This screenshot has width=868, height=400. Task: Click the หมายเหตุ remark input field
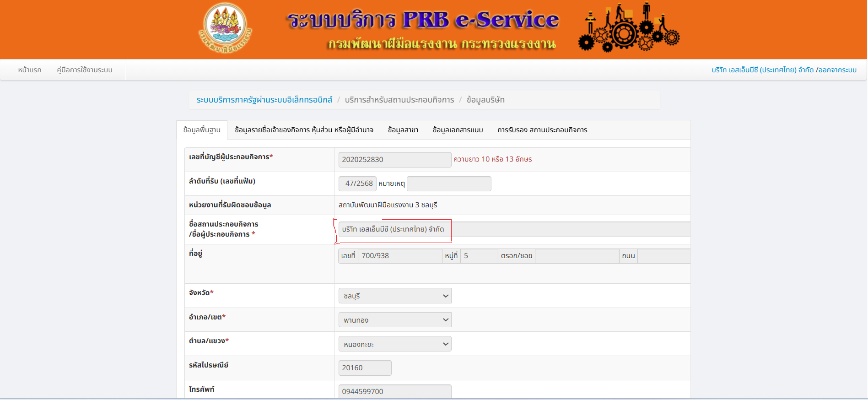tap(449, 184)
